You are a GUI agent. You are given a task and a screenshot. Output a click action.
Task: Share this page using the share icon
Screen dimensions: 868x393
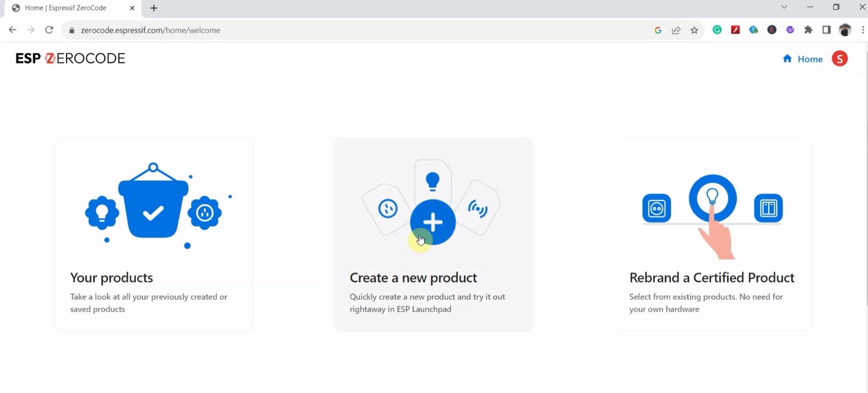coord(676,30)
